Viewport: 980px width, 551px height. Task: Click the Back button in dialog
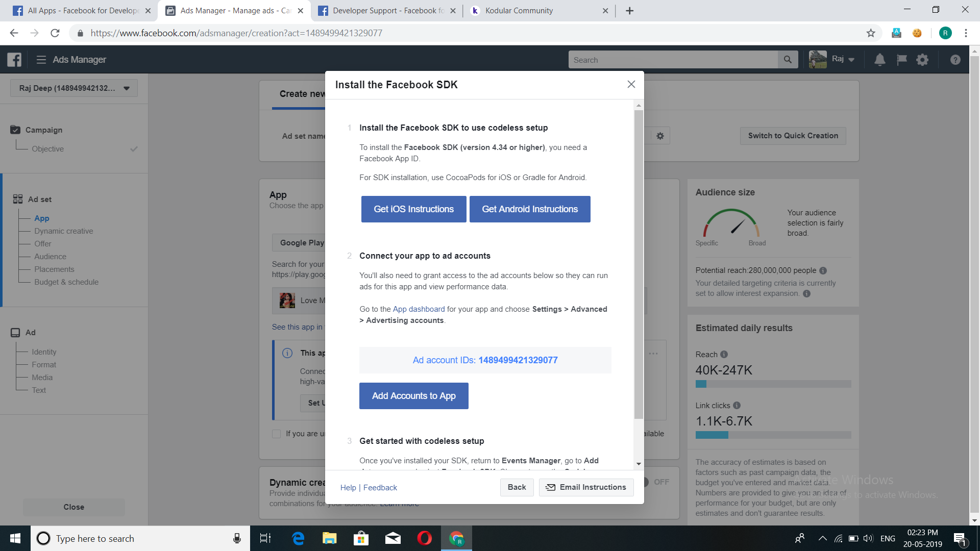(x=517, y=487)
